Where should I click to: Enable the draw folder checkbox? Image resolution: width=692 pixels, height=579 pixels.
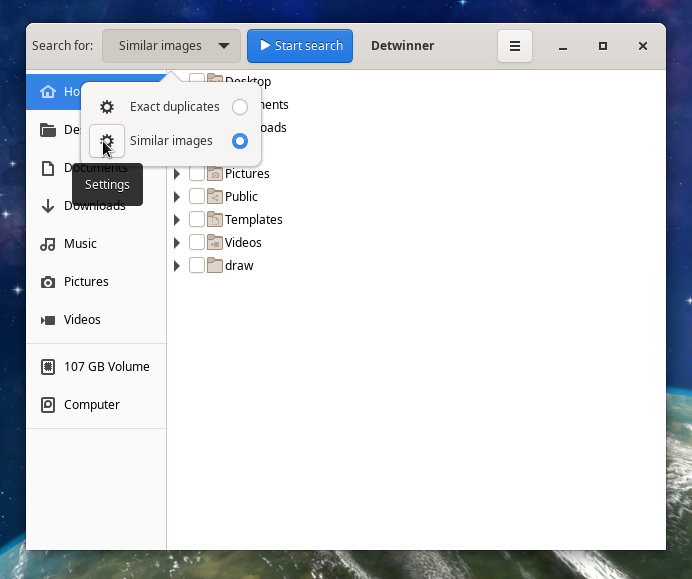point(197,266)
